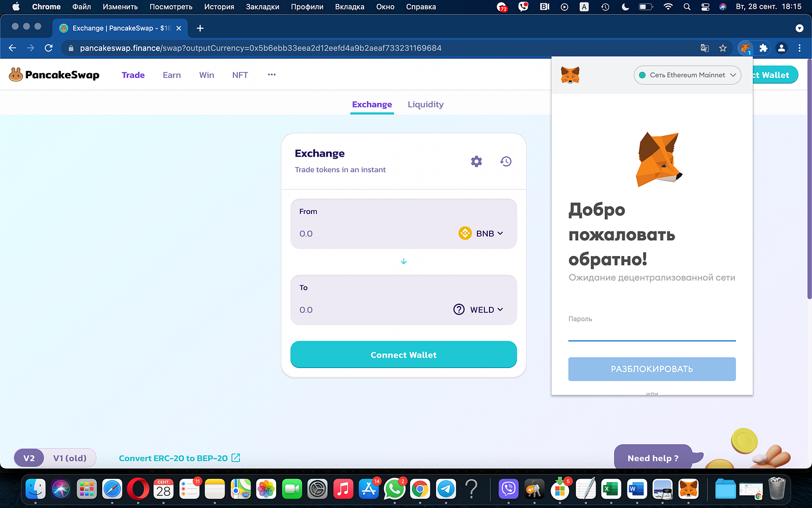
Task: Open recent transactions history icon
Action: click(x=506, y=161)
